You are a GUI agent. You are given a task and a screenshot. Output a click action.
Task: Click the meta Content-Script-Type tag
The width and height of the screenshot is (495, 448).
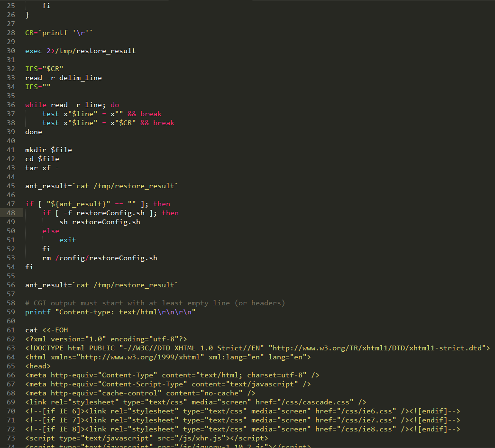[168, 384]
